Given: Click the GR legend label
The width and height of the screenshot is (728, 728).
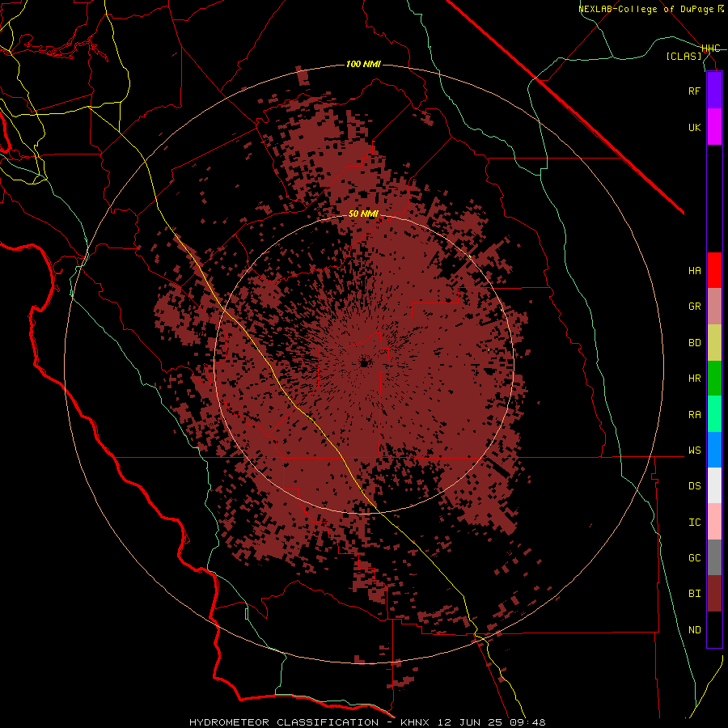Looking at the screenshot, I should point(694,307).
